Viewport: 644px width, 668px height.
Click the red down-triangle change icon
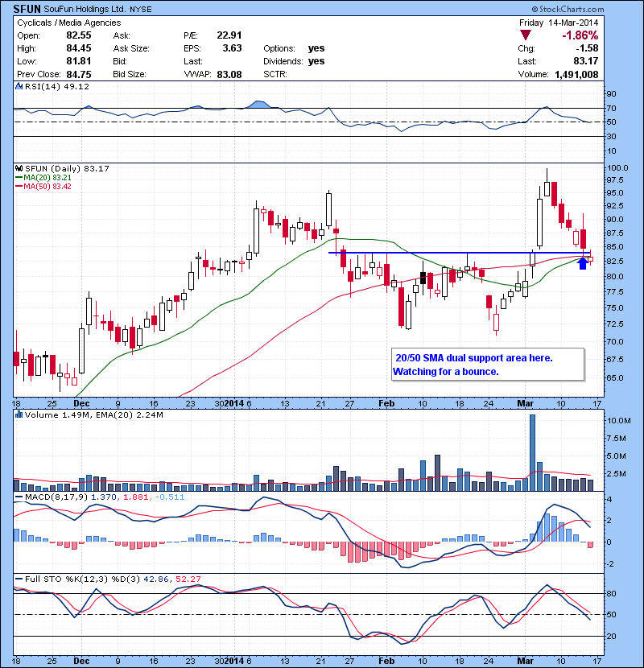tap(526, 35)
